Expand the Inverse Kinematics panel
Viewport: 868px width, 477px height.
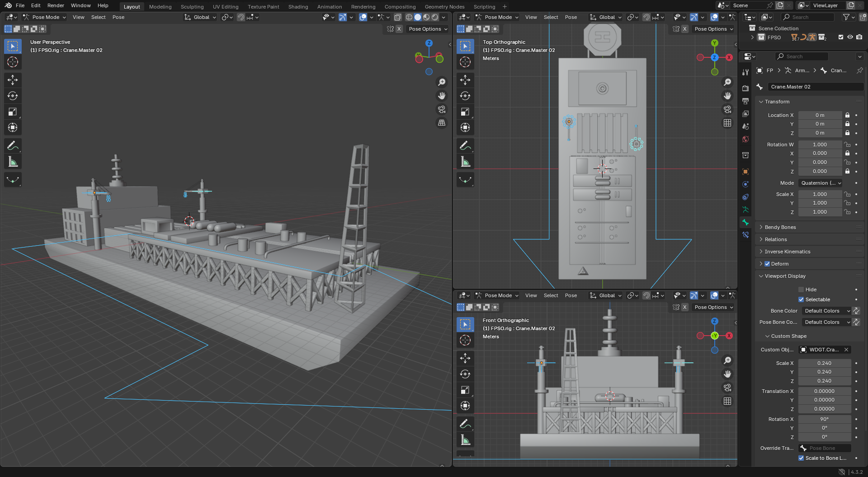[x=787, y=252]
